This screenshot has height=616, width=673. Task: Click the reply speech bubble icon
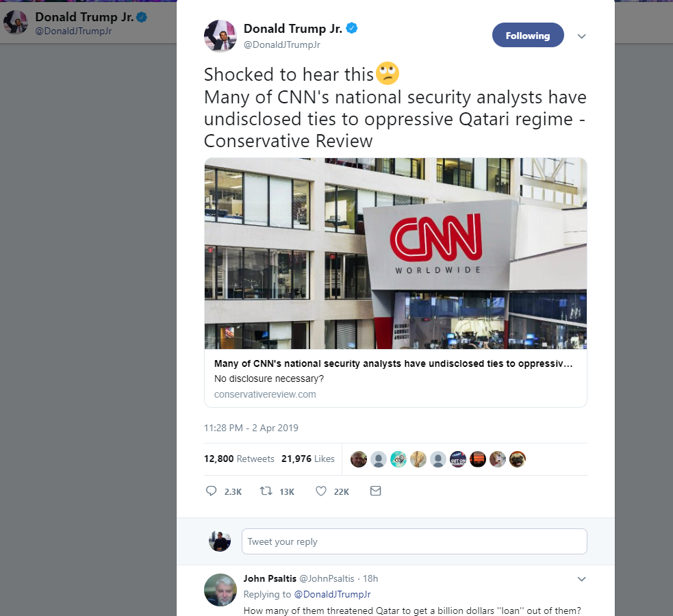pyautogui.click(x=211, y=491)
